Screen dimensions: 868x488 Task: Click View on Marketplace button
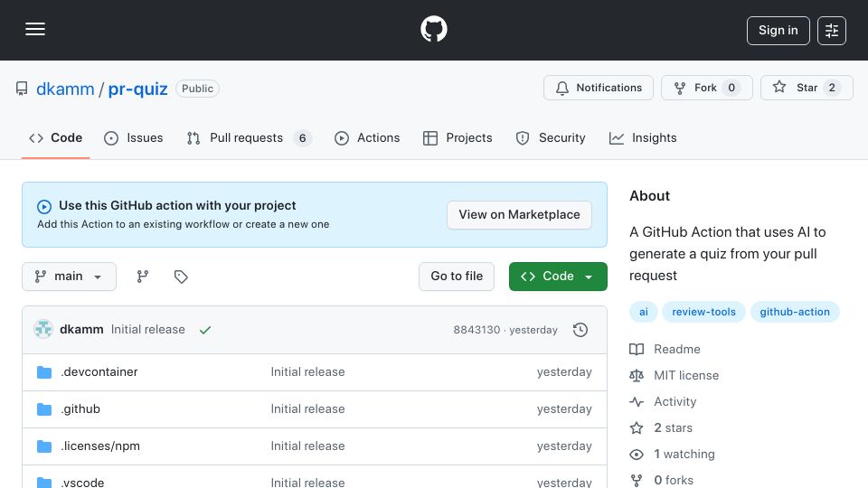[519, 215]
